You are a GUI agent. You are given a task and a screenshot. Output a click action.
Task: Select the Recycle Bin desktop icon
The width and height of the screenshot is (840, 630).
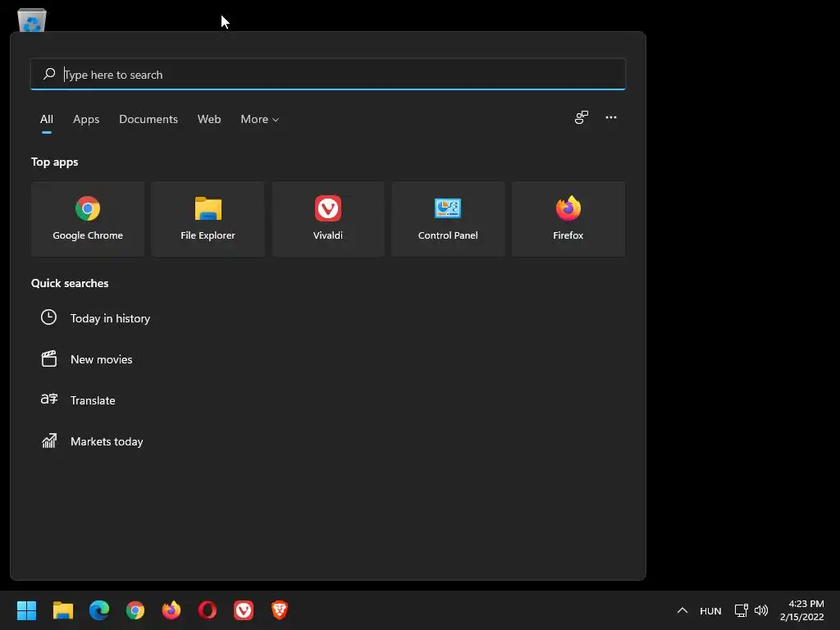(x=32, y=21)
